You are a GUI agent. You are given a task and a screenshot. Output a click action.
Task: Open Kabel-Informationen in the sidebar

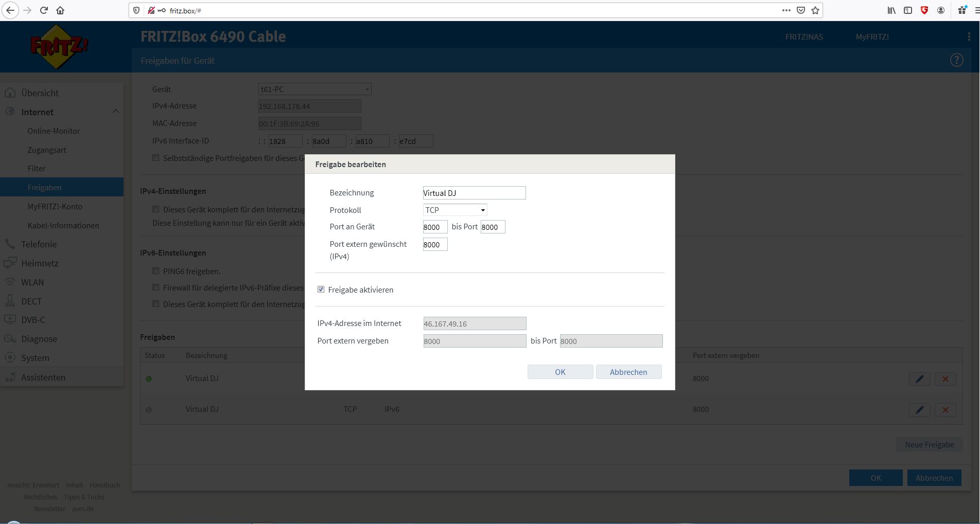click(x=63, y=226)
